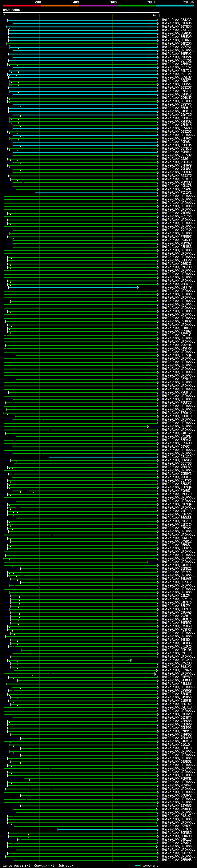Select hit UniRef100_Q4KTG2

(177, 433)
